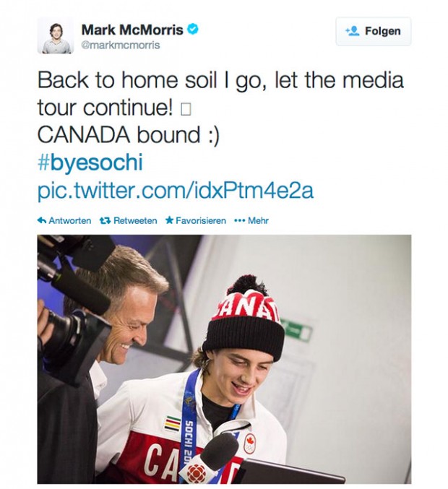Viewport: 448px width, 489px height.
Task: Open Mark McMorris's profile avatar
Action: tap(56, 35)
